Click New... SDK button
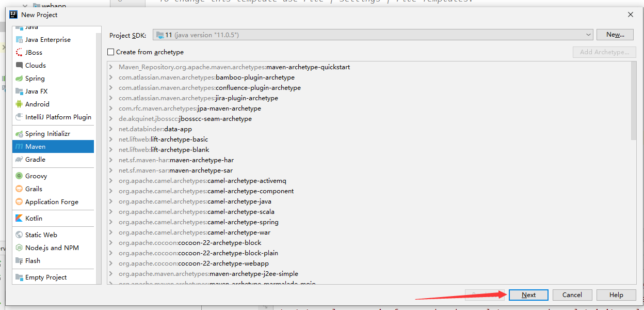Image resolution: width=644 pixels, height=310 pixels. (615, 35)
